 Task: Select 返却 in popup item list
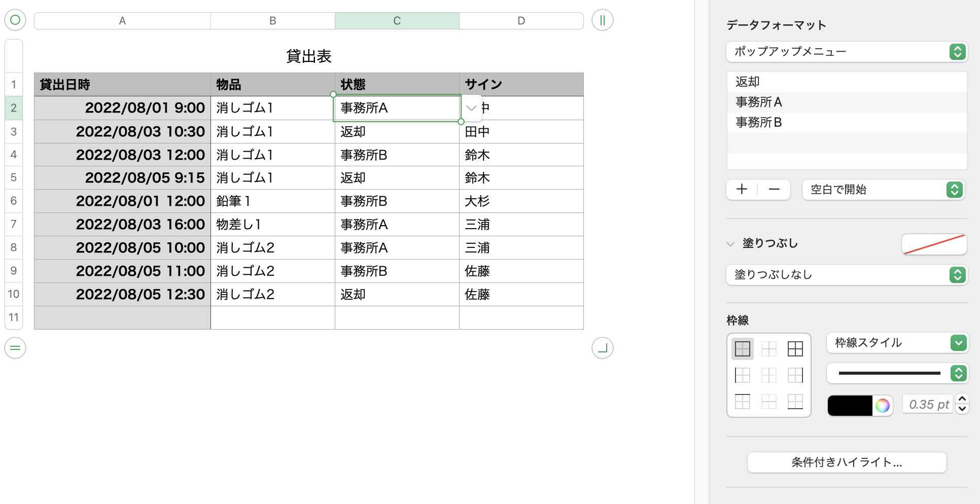tap(748, 82)
